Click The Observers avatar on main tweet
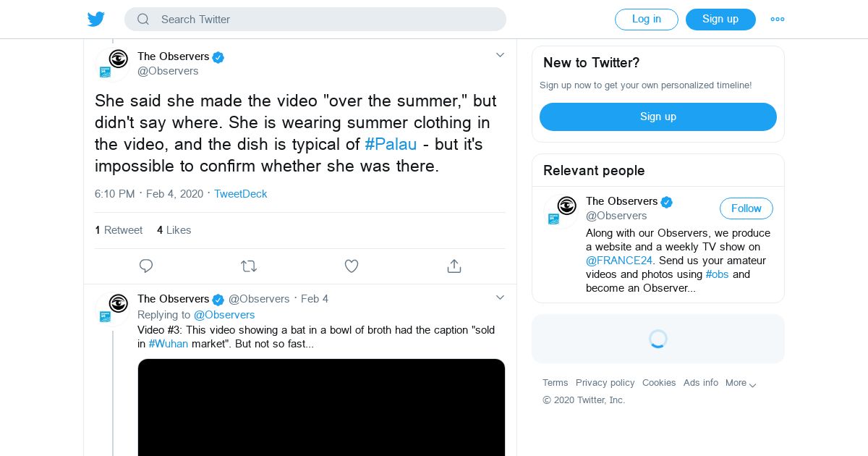The image size is (868, 456). tap(113, 64)
